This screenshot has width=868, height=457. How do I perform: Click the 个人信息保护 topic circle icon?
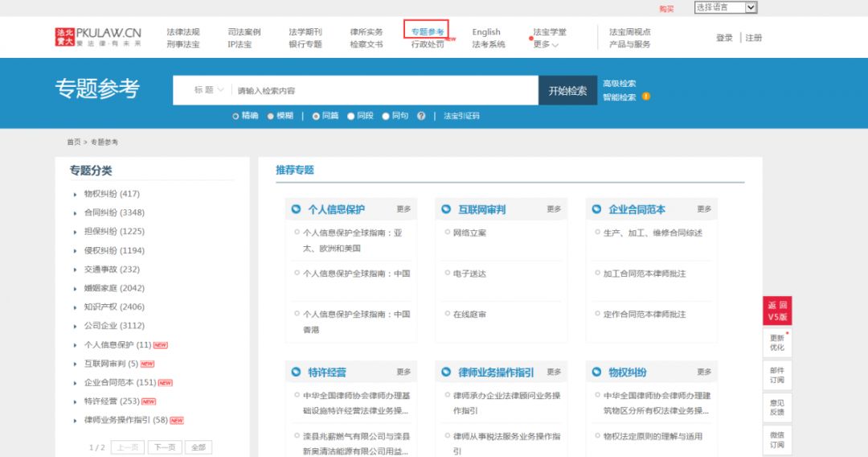tap(297, 209)
